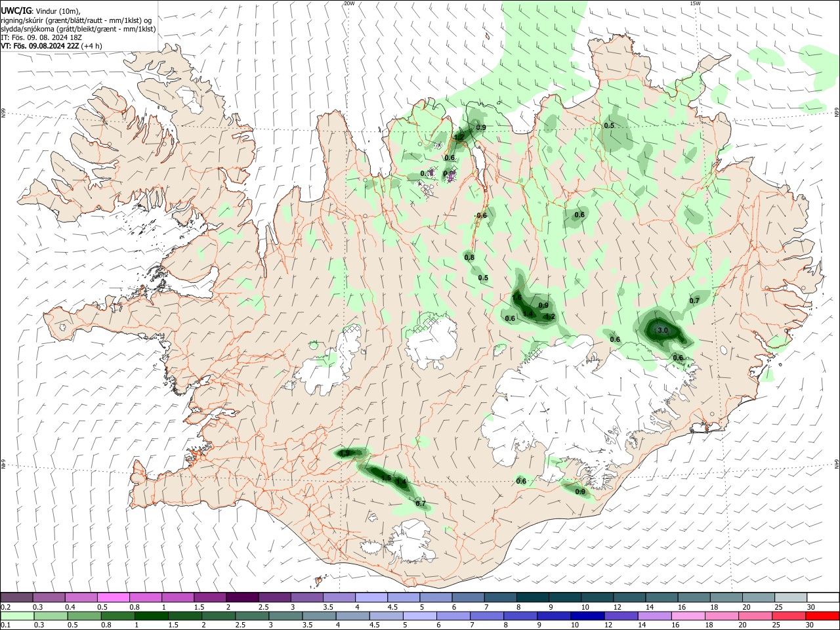Pick the light pink swatch labeled 16, lower row
The height and width of the screenshot is (630, 840).
[x=687, y=616]
